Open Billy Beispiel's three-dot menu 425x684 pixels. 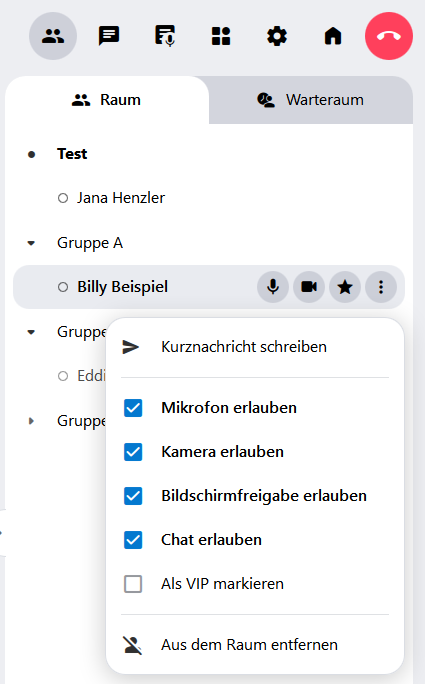pyautogui.click(x=381, y=287)
